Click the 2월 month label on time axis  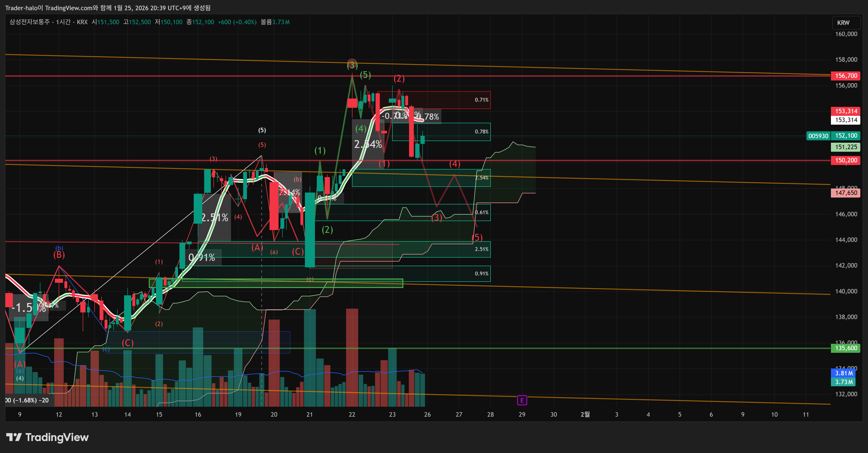point(585,415)
